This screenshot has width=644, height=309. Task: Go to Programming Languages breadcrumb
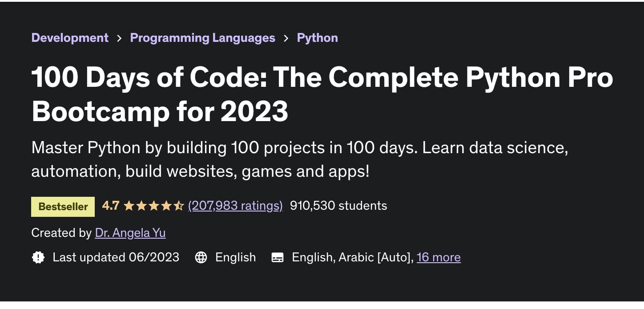[202, 38]
